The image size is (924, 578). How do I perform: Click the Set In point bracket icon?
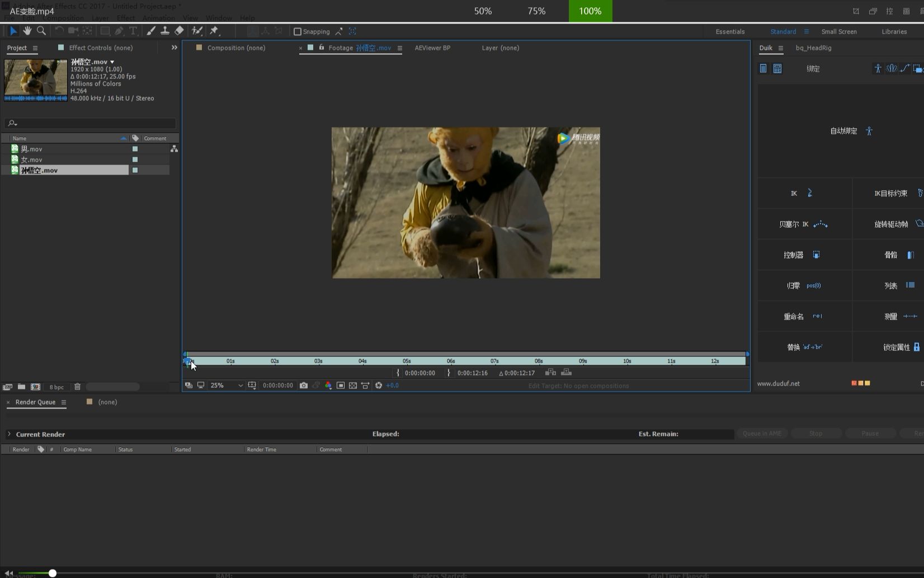[x=398, y=373]
